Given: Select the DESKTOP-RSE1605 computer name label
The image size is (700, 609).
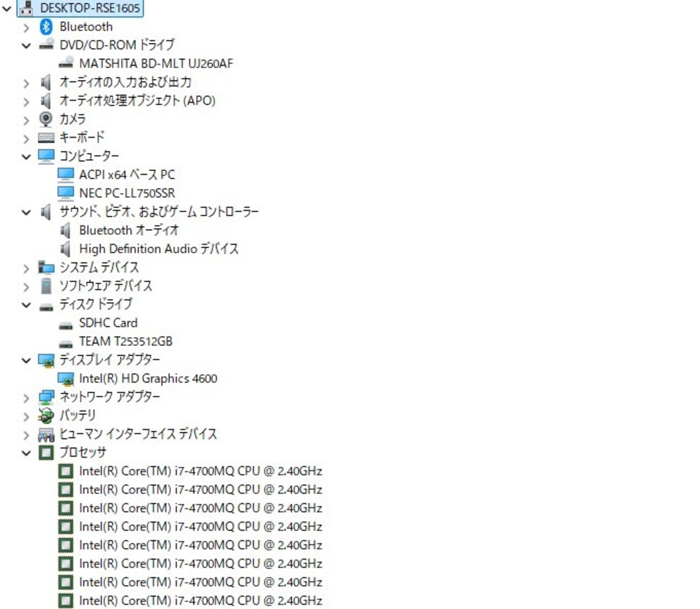Looking at the screenshot, I should (90, 8).
